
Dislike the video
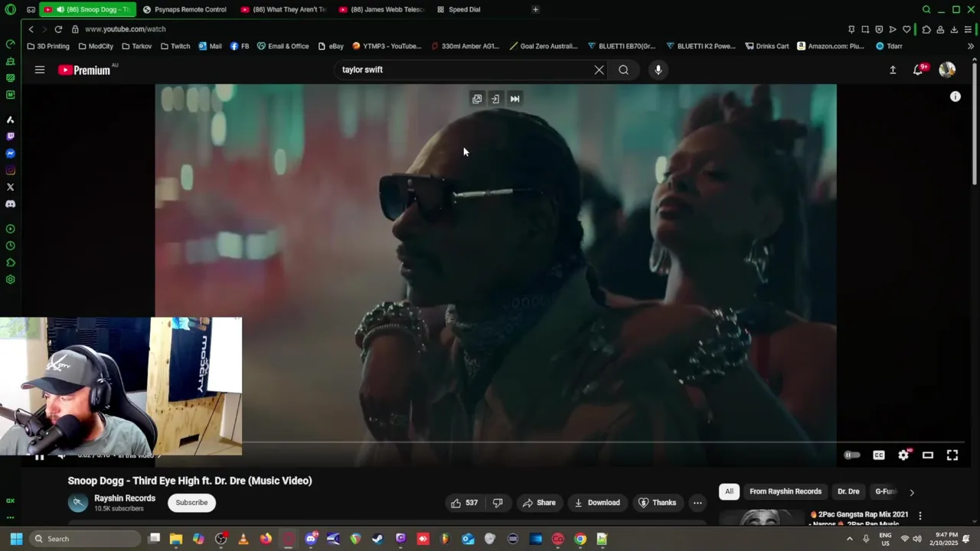(x=498, y=503)
